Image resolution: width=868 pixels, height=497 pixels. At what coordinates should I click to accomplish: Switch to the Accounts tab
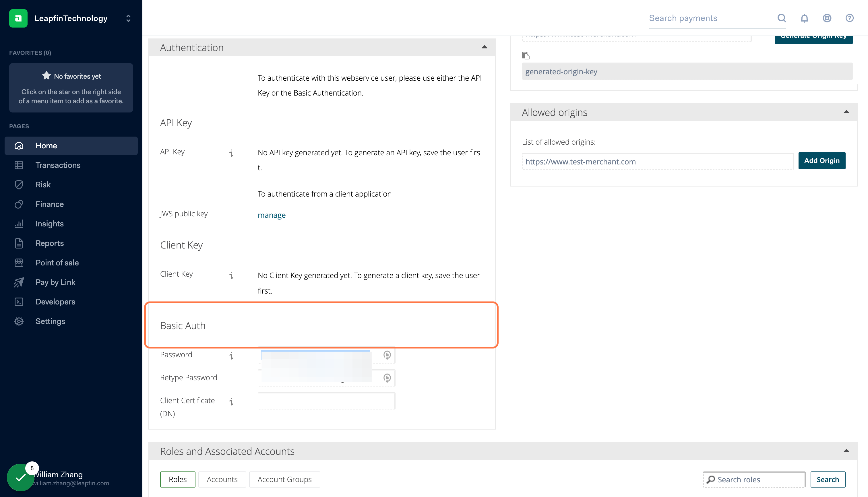tap(222, 479)
